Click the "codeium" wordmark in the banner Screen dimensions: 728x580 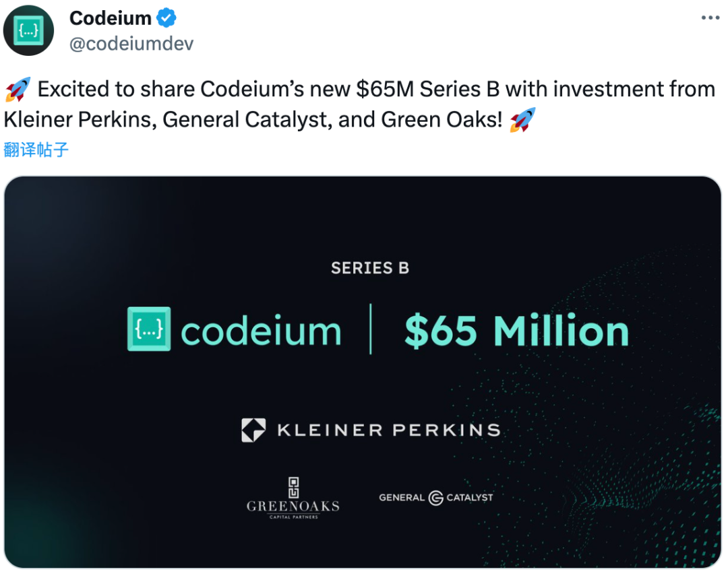[261, 331]
